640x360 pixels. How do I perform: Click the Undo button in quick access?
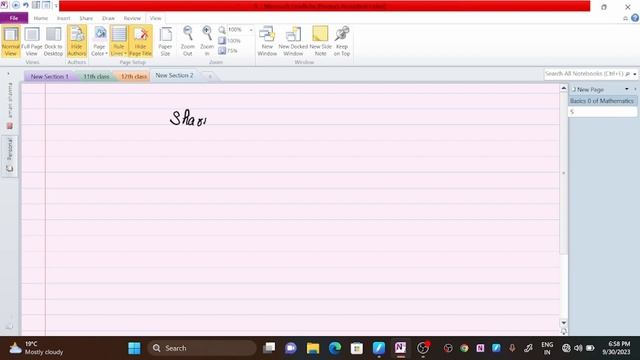point(26,5)
